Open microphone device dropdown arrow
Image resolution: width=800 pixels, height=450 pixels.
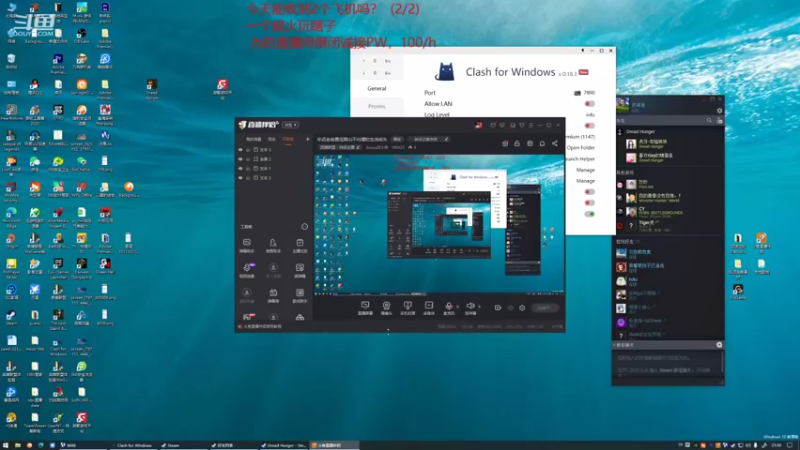click(457, 307)
